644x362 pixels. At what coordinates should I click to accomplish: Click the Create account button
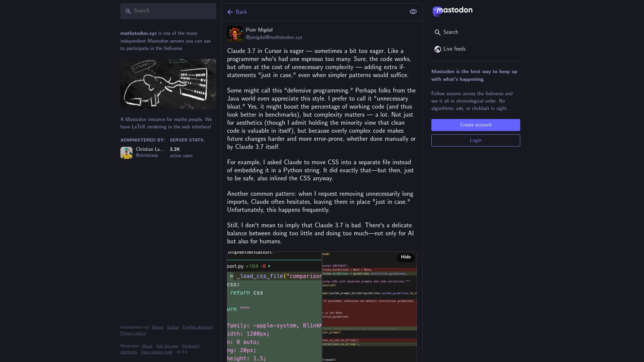(476, 125)
